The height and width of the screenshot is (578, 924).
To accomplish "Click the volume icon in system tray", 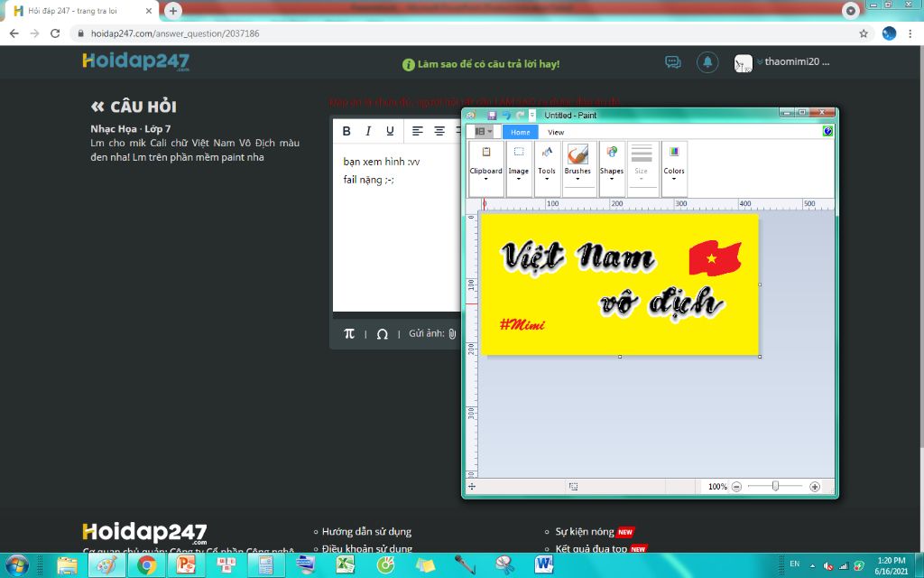I will 828,566.
